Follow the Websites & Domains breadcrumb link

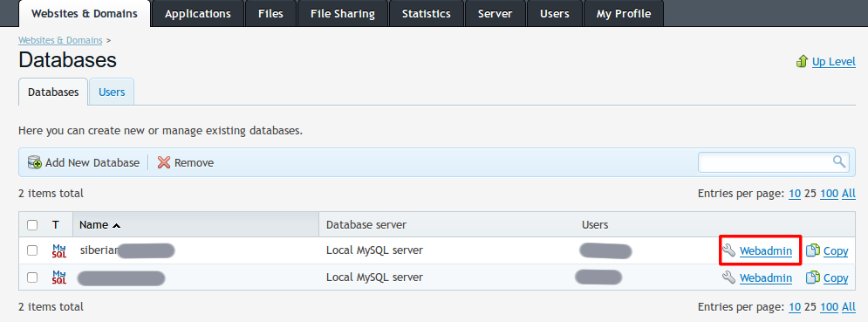click(60, 40)
